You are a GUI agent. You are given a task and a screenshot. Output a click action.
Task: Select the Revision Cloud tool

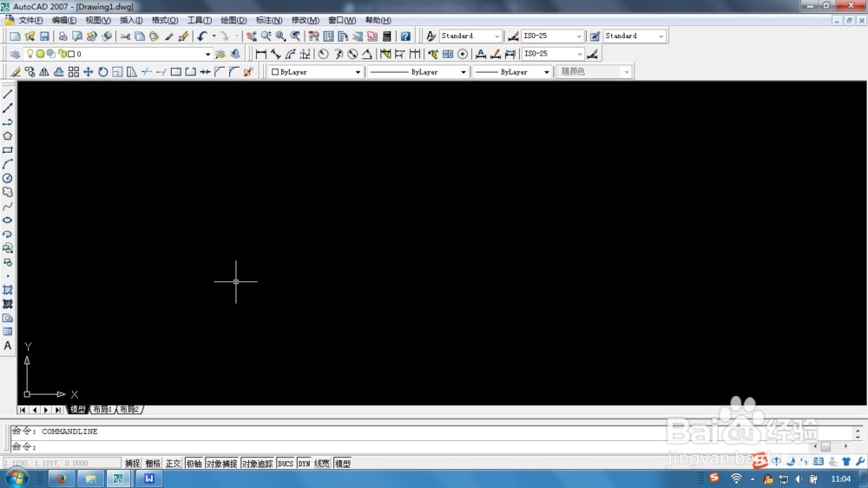pos(8,192)
